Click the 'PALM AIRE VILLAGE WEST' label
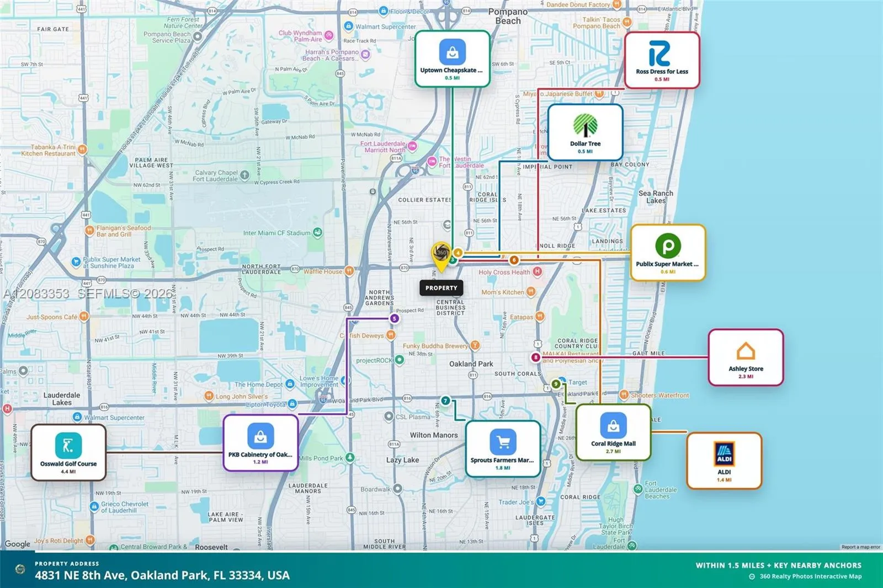The image size is (883, 588). click(x=151, y=163)
